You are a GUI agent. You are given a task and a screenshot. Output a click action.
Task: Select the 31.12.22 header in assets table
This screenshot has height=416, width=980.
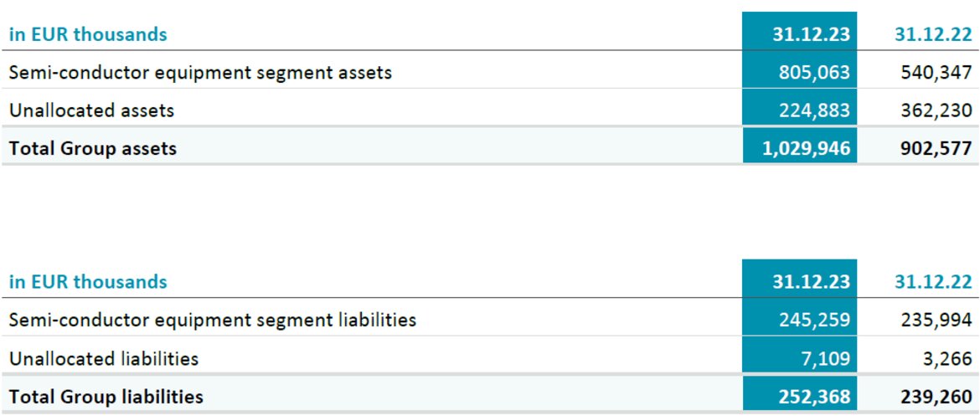pyautogui.click(x=933, y=33)
